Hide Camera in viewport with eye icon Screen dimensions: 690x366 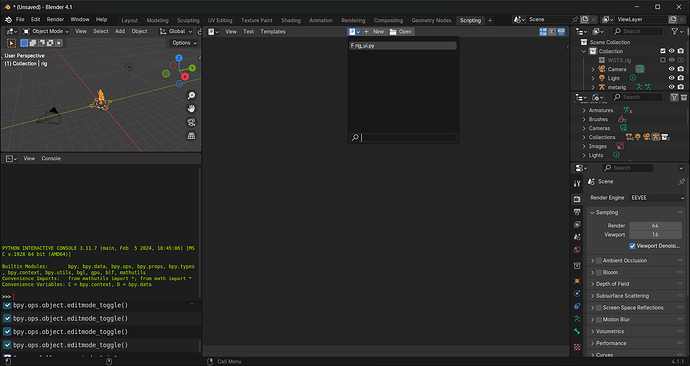pos(672,69)
